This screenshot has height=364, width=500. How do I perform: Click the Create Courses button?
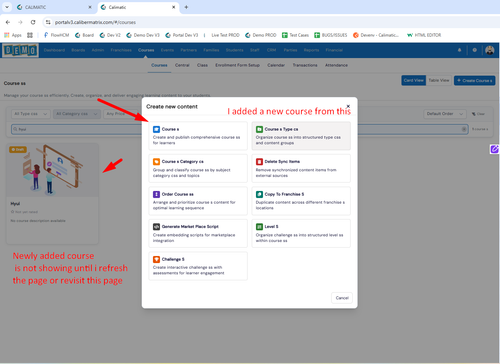pyautogui.click(x=475, y=80)
